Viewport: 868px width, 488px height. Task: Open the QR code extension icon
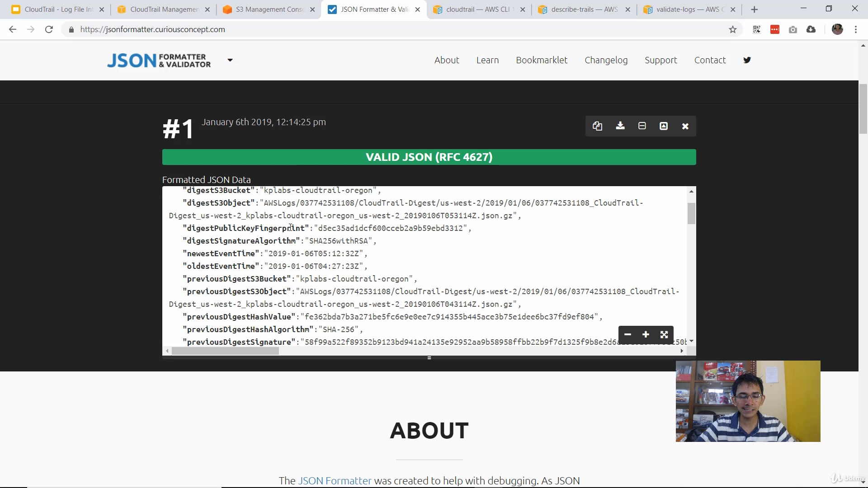pyautogui.click(x=757, y=29)
